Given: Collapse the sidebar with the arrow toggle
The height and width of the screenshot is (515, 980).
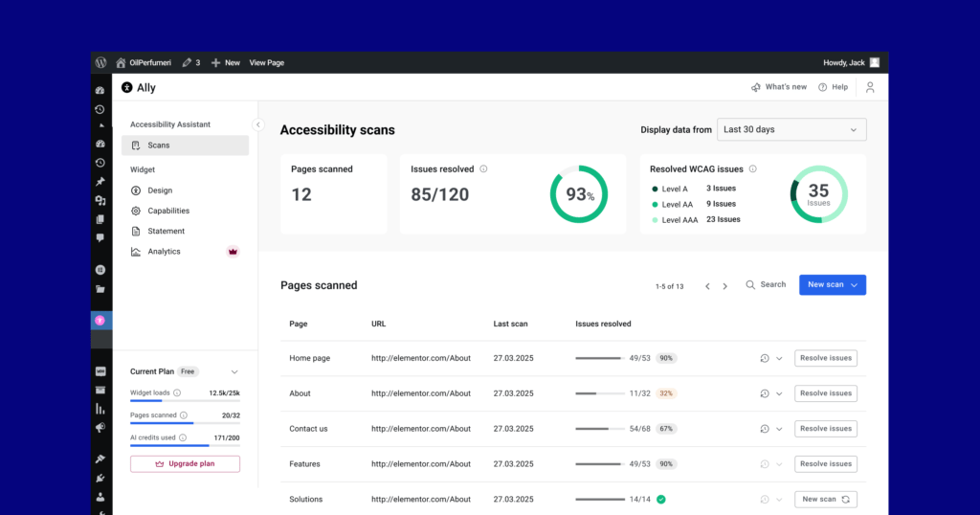Looking at the screenshot, I should (x=257, y=124).
